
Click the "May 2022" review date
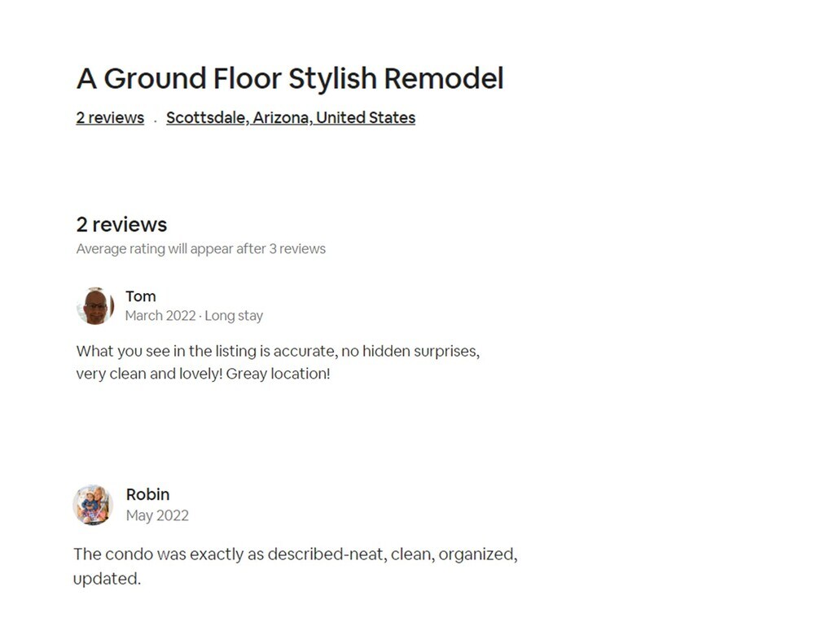(x=157, y=515)
